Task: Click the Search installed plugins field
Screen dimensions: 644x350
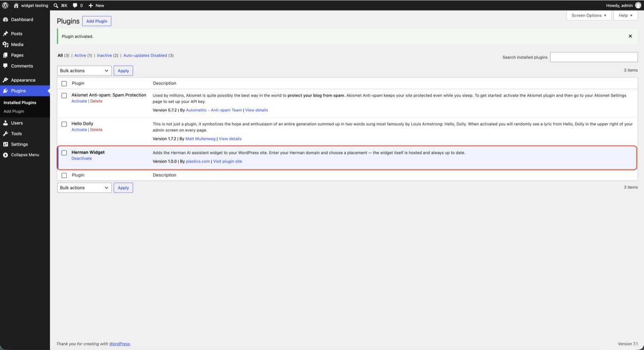Action: click(594, 57)
